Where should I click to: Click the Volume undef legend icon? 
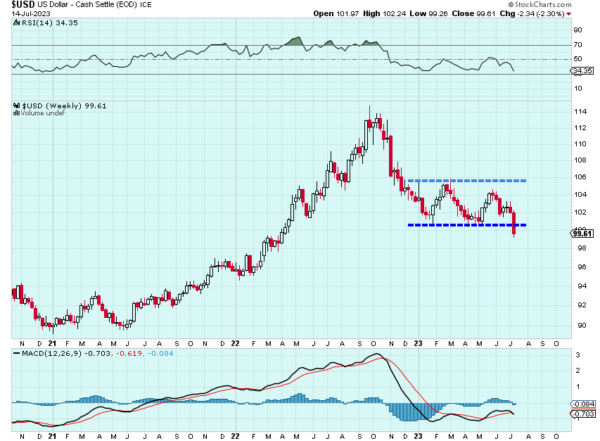15,114
